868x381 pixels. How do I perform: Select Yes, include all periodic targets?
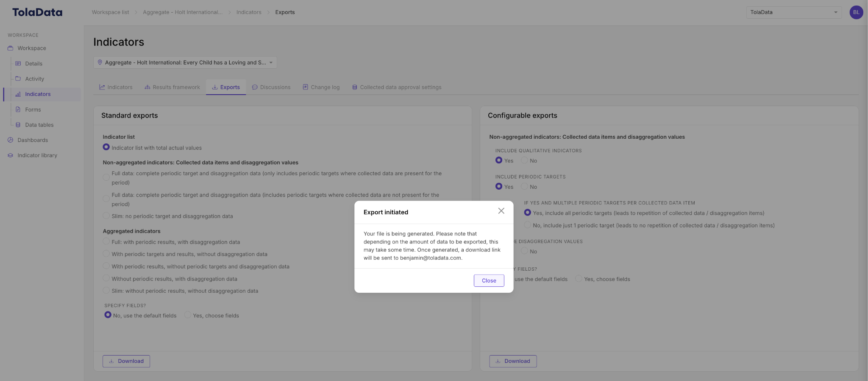pyautogui.click(x=528, y=213)
